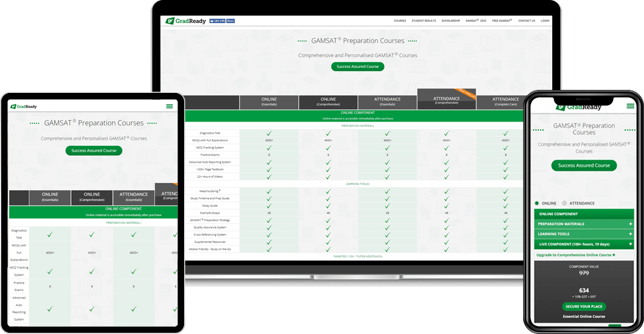Screen dimensions: 644x334
Task: Click the 634 price on the phone
Action: [584, 290]
